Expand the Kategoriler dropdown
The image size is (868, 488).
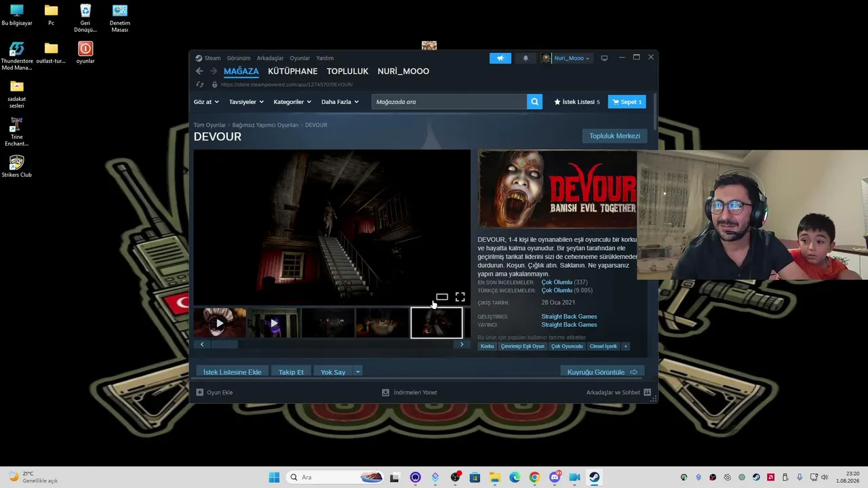point(292,102)
